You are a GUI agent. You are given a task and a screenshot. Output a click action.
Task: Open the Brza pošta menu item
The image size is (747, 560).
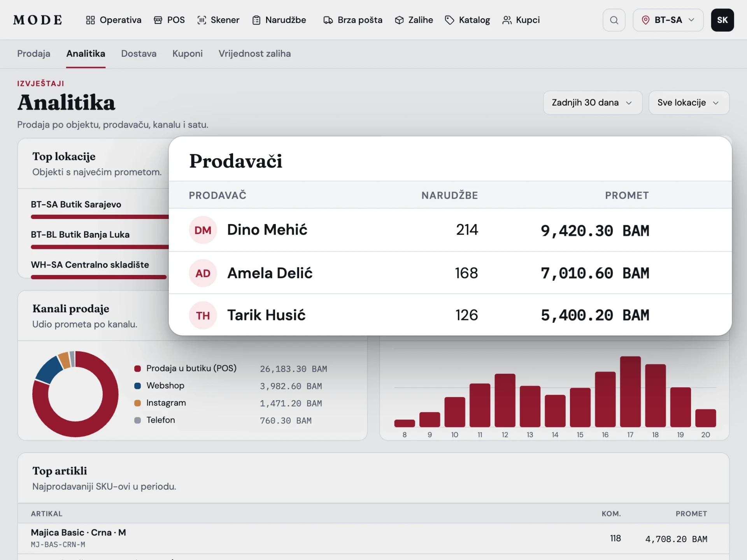pos(353,20)
